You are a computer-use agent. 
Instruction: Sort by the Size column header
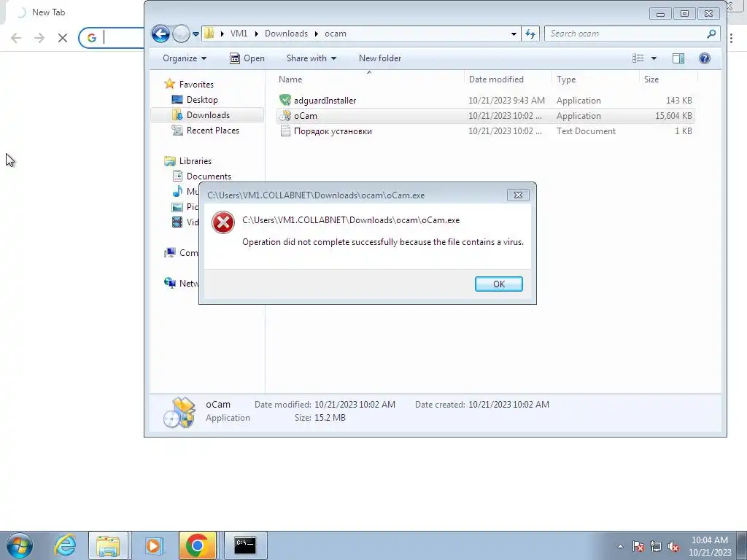pyautogui.click(x=668, y=79)
